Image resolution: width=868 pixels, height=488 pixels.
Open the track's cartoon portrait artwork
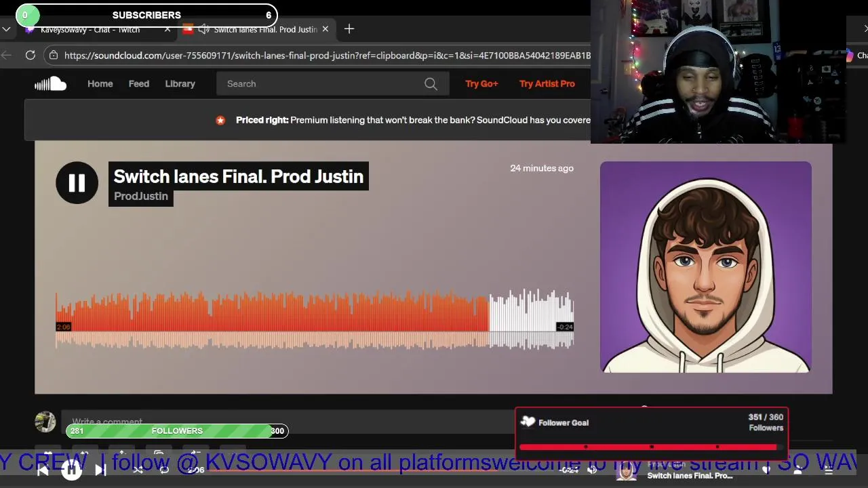pos(705,267)
